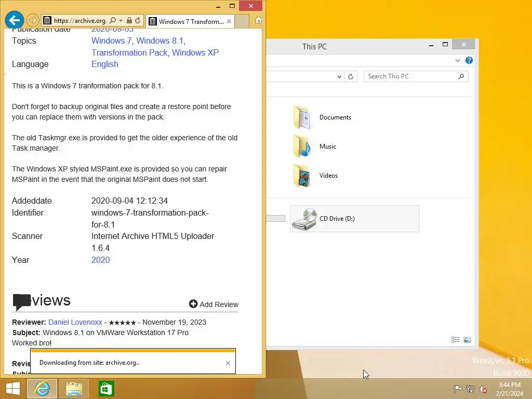Click the forward navigation arrow in browser

[x=33, y=21]
